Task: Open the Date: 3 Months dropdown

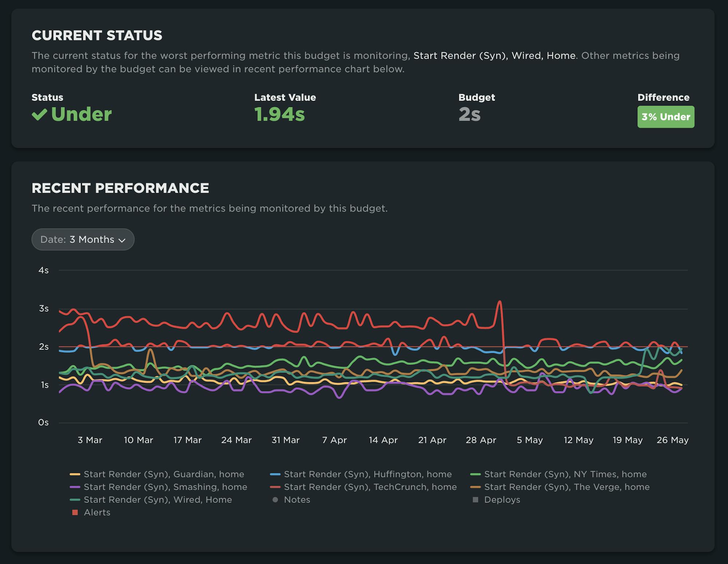Action: pos(83,240)
